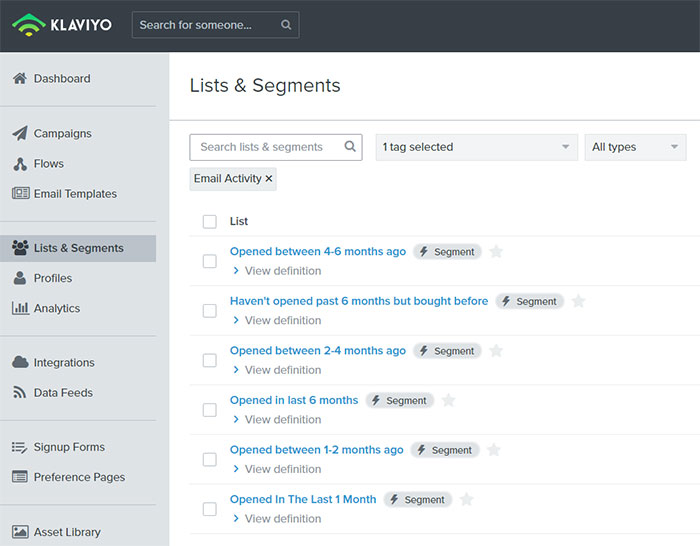Check the Opened In The Last 1 Month row

tap(210, 509)
